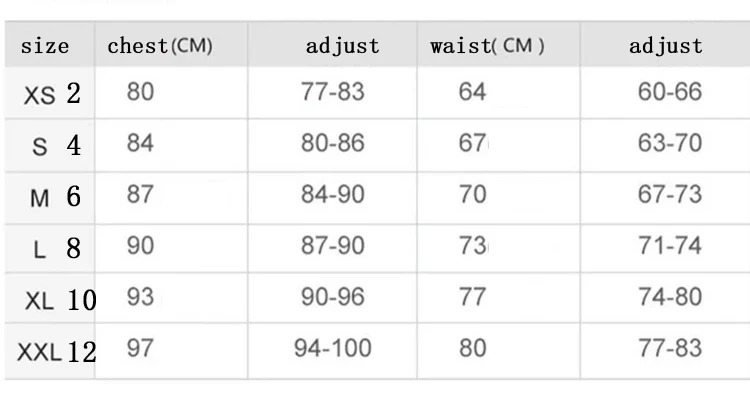The height and width of the screenshot is (395, 750).
Task: Select the S 4 size row label
Action: pyautogui.click(x=56, y=145)
